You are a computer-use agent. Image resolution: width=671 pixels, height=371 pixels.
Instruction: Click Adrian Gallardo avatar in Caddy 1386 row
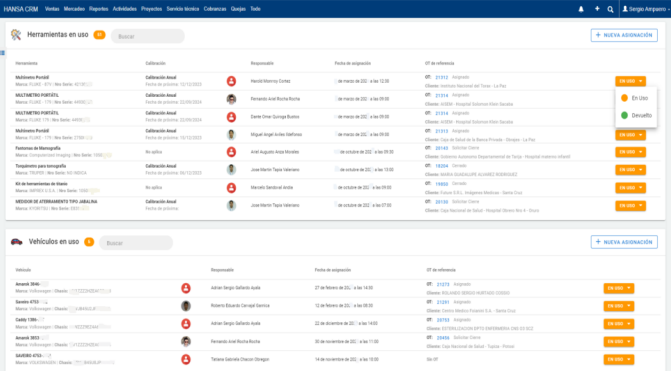pyautogui.click(x=186, y=324)
